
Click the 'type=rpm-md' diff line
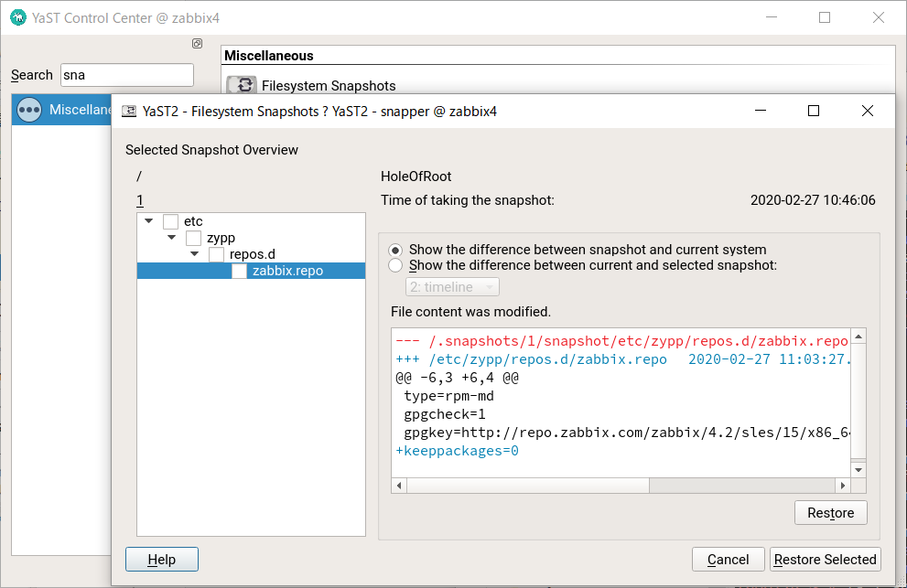point(448,396)
